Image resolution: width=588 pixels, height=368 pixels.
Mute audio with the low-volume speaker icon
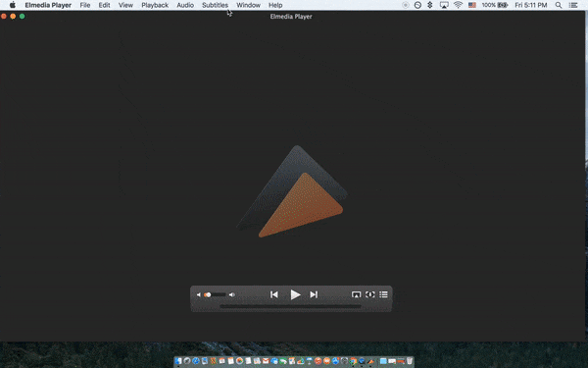click(x=199, y=294)
